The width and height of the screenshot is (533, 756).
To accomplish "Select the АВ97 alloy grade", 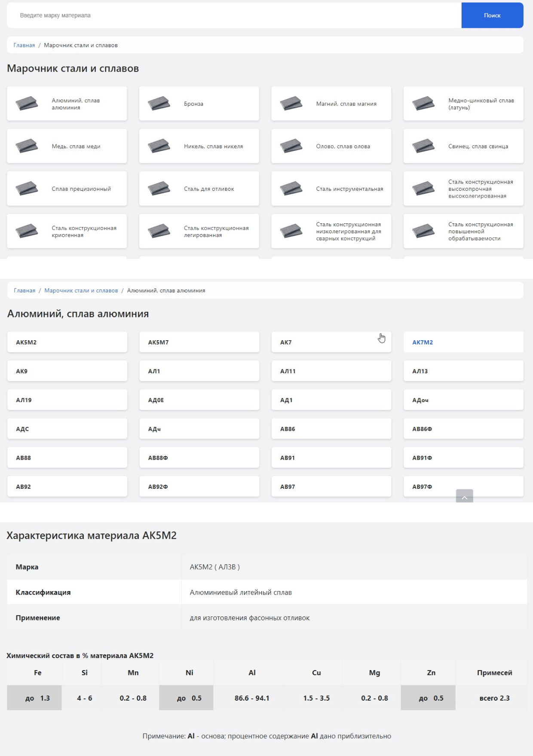I will [x=331, y=486].
